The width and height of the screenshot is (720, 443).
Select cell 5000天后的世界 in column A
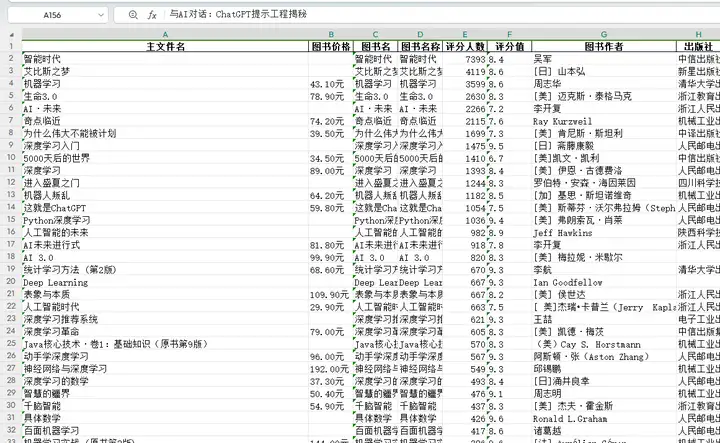click(x=165, y=158)
